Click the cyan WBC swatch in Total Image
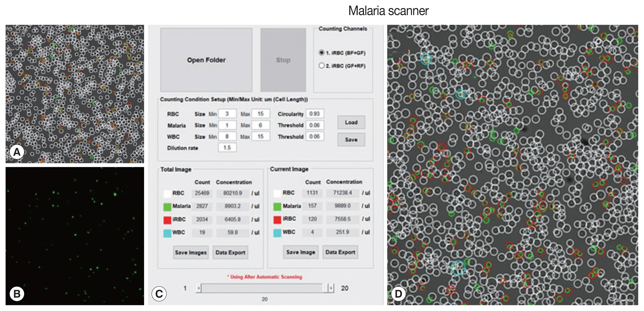Screen dimensions: 644x311 pos(167,233)
